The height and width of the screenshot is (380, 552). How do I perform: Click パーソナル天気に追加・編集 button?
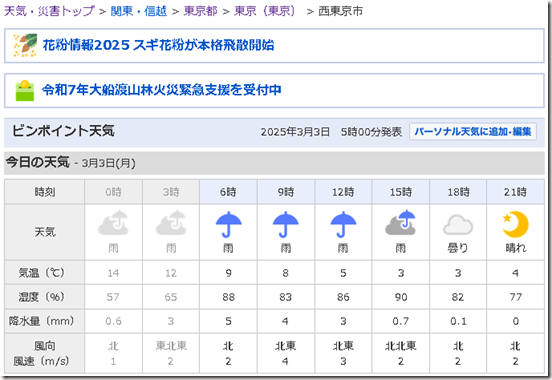tap(472, 132)
